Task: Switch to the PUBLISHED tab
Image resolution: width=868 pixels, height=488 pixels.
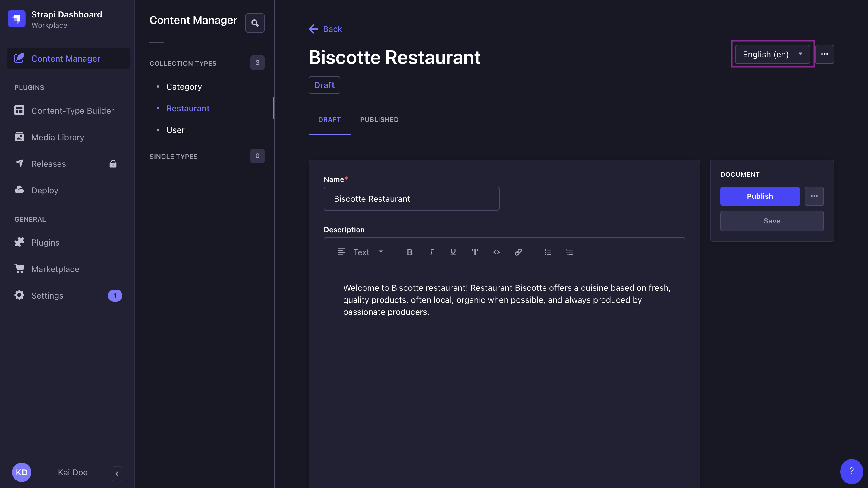Action: point(379,119)
